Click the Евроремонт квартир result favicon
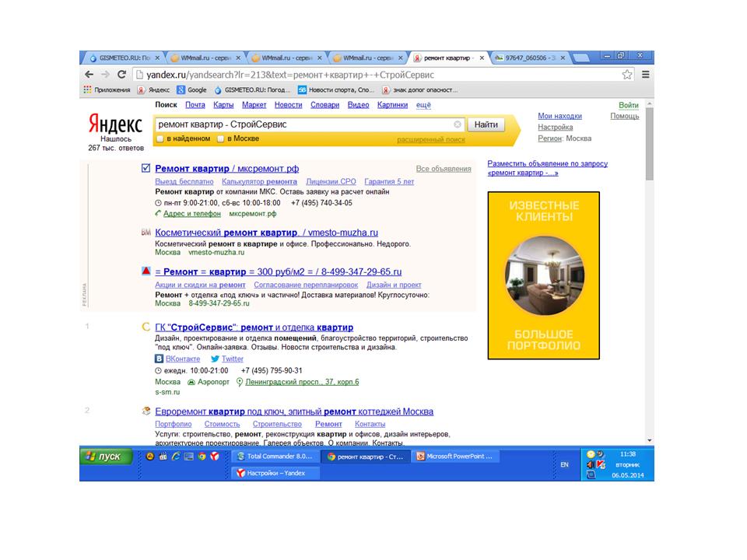 pos(146,411)
